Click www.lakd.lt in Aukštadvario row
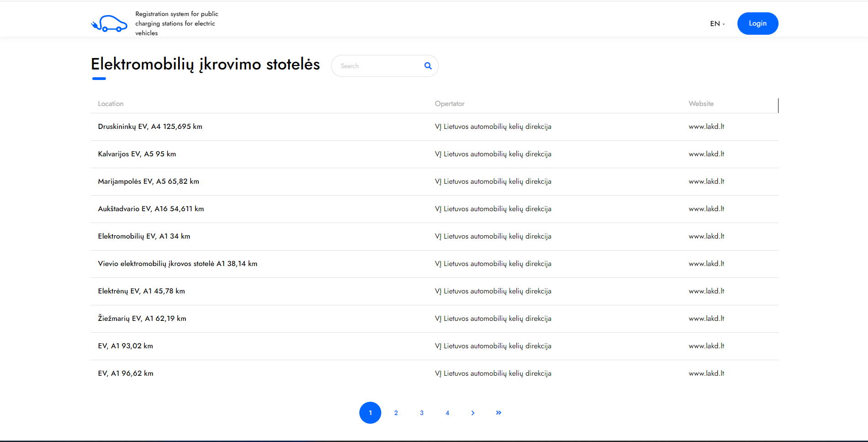 click(x=706, y=209)
